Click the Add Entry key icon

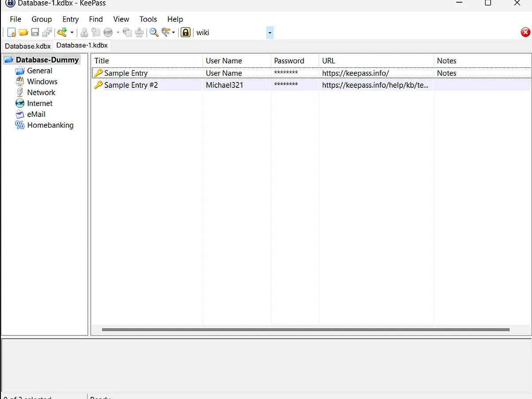coord(62,32)
